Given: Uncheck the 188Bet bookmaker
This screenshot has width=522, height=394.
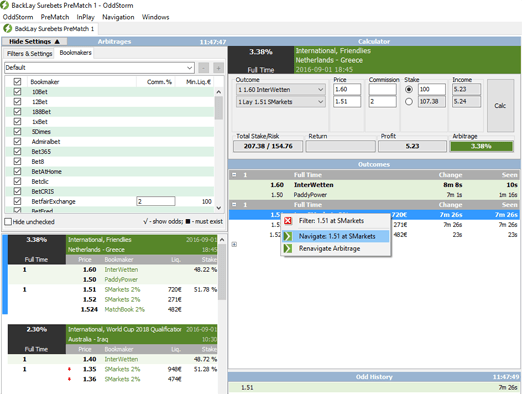Looking at the screenshot, I should coord(17,112).
